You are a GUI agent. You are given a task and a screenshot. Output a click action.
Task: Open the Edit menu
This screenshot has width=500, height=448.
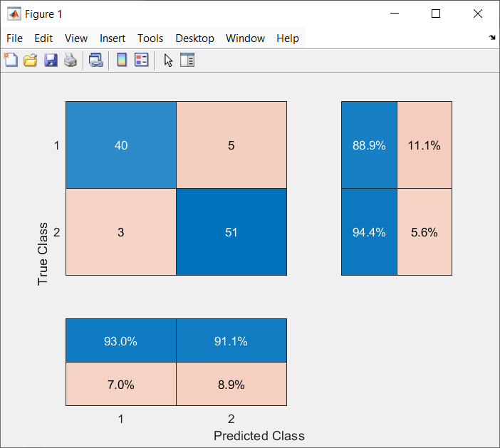point(43,38)
